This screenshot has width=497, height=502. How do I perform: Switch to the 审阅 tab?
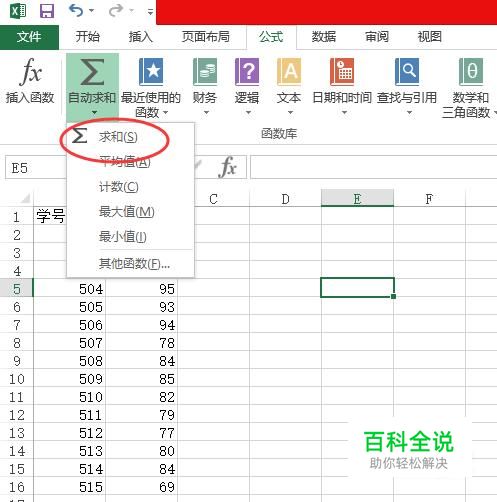377,37
